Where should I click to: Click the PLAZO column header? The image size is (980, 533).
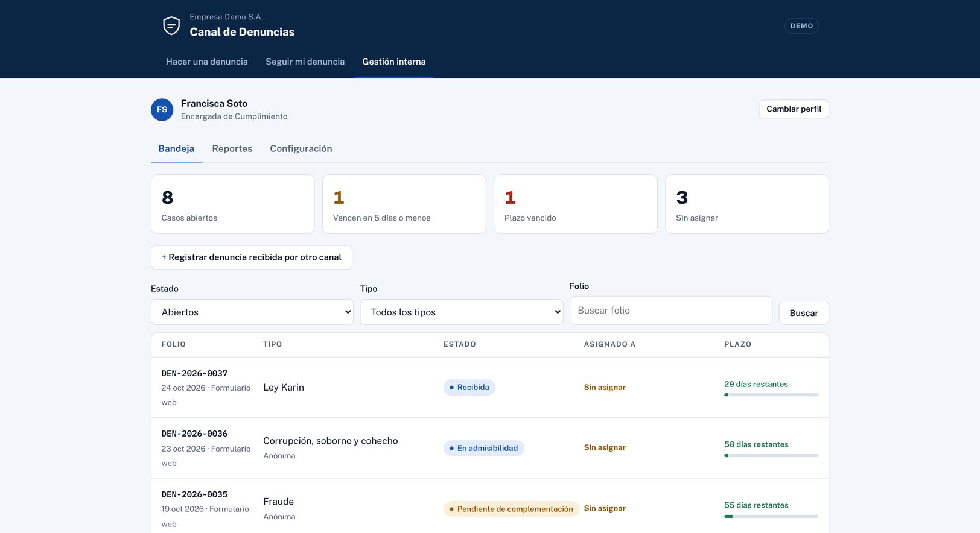pos(737,345)
